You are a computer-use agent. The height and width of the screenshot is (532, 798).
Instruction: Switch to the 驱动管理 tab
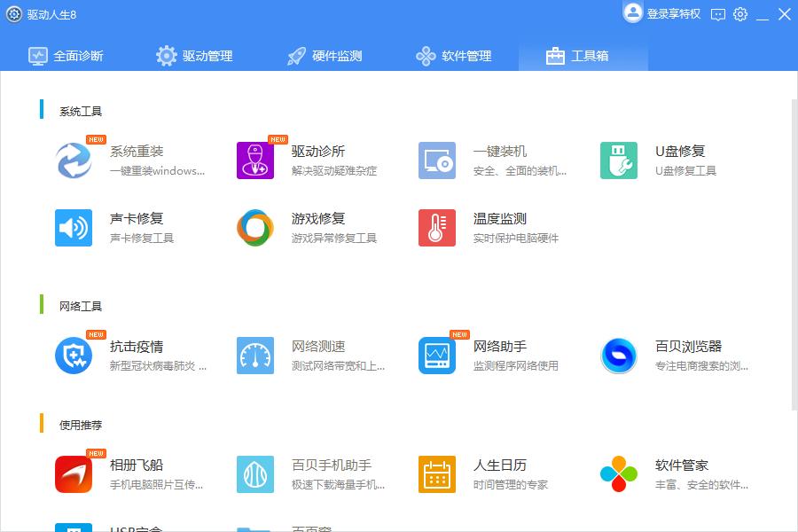click(x=194, y=56)
